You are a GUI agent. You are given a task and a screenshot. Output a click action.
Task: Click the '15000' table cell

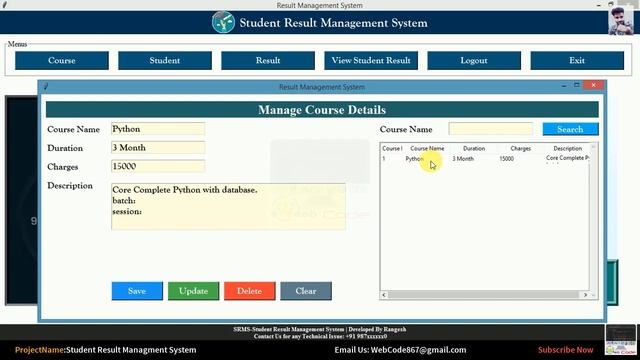tap(507, 159)
